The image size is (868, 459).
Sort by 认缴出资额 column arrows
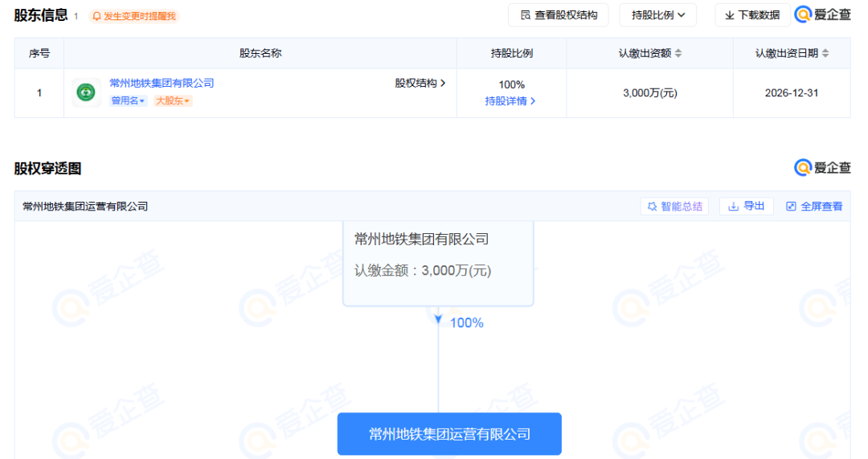(x=678, y=53)
